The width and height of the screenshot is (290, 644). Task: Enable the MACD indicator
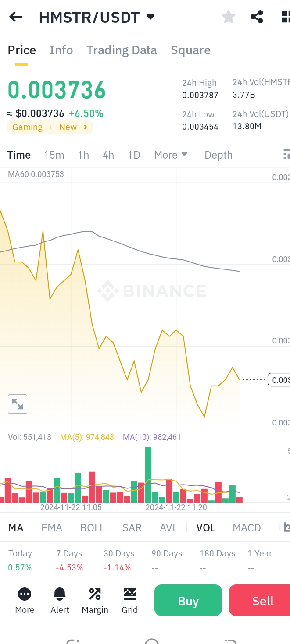click(247, 528)
